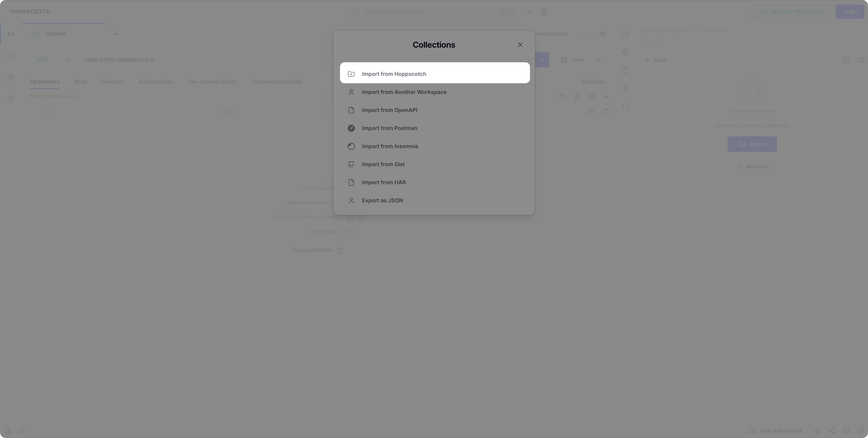The height and width of the screenshot is (438, 868).
Task: Toggle the parameter enabled checkmark
Action: point(591,112)
